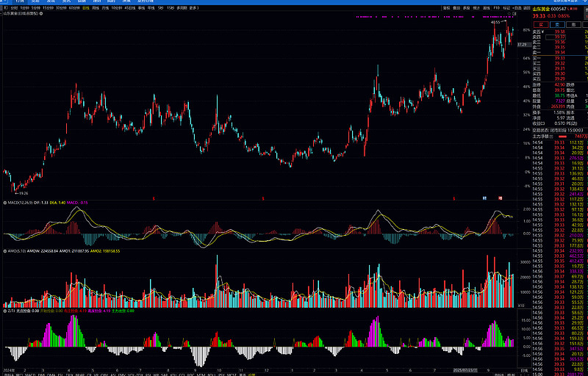Viewport: 588px width, 376px height.
Task: Select PSY indicator tab
Action: point(222,374)
